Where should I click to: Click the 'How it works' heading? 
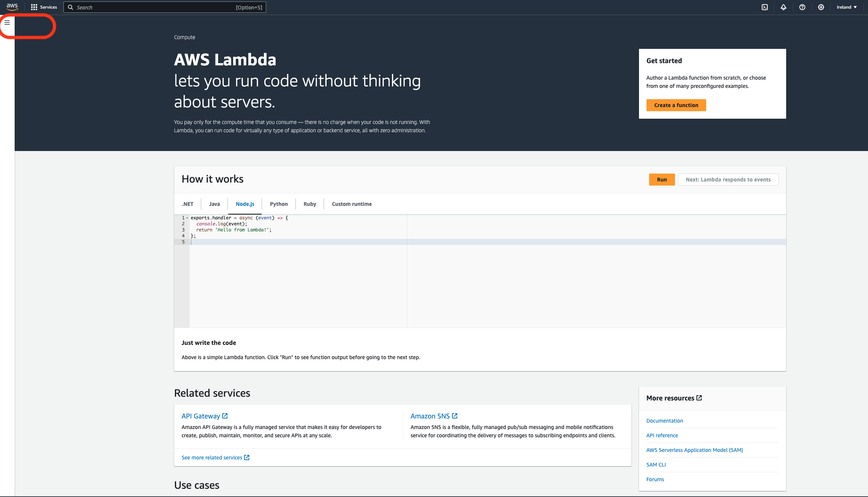(212, 179)
